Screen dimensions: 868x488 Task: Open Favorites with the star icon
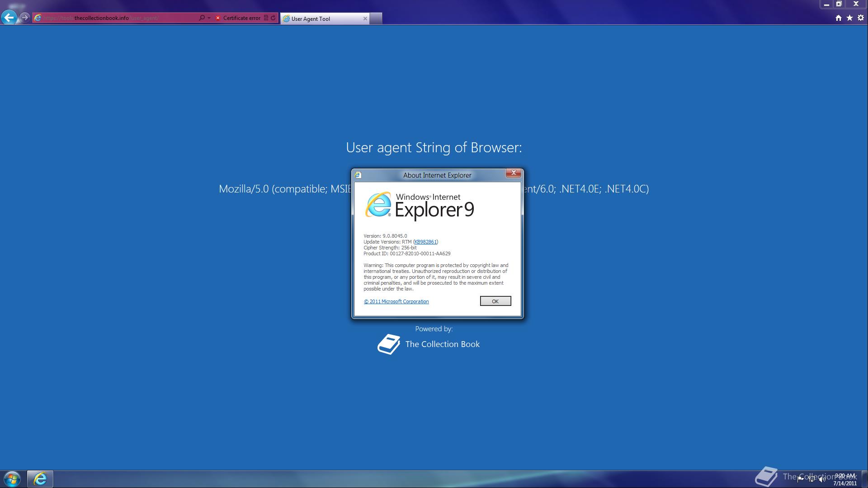(849, 18)
